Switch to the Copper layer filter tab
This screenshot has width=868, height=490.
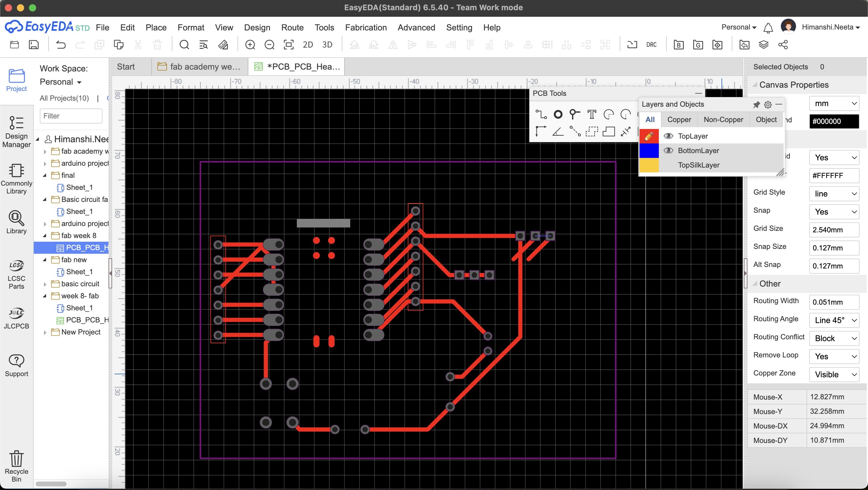679,119
